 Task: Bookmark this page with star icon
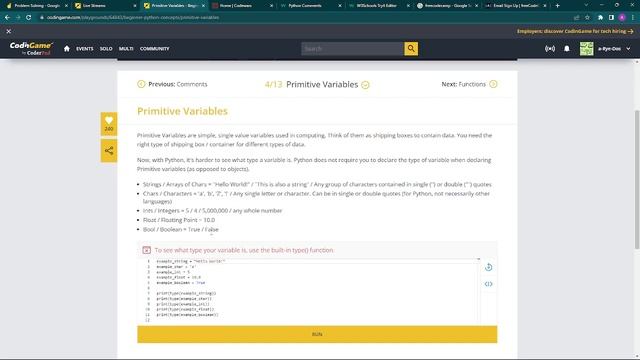pos(587,18)
